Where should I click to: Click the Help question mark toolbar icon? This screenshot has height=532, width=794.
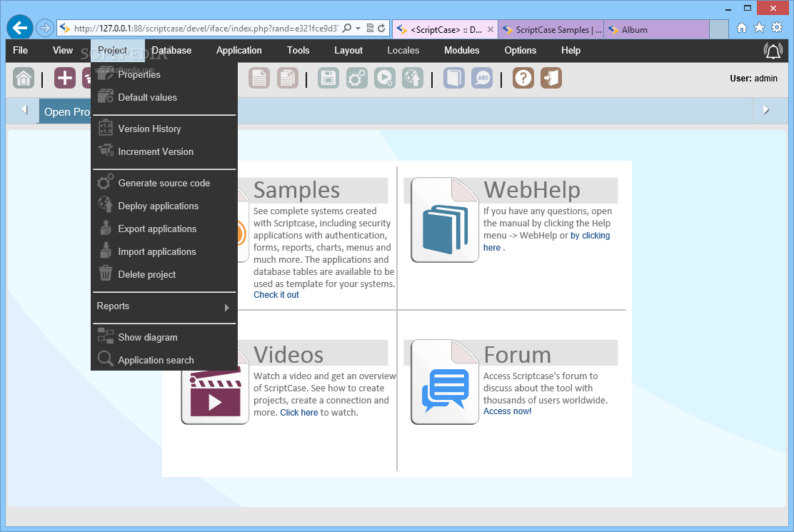[x=523, y=78]
